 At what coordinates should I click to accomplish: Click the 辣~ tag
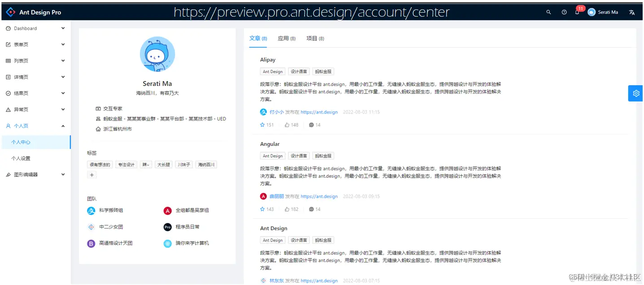click(146, 165)
